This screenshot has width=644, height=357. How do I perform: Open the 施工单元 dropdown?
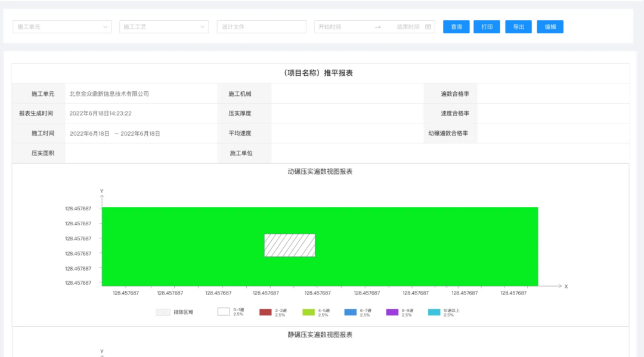62,27
